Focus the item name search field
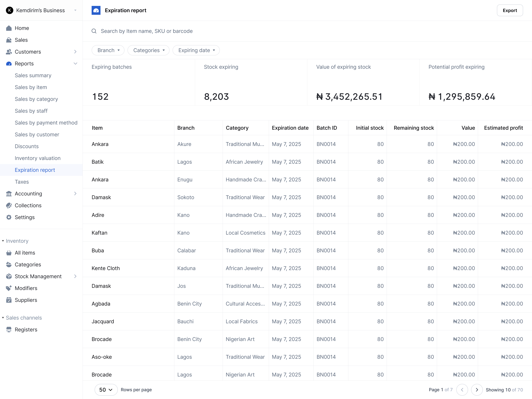The height and width of the screenshot is (399, 532). tap(147, 31)
